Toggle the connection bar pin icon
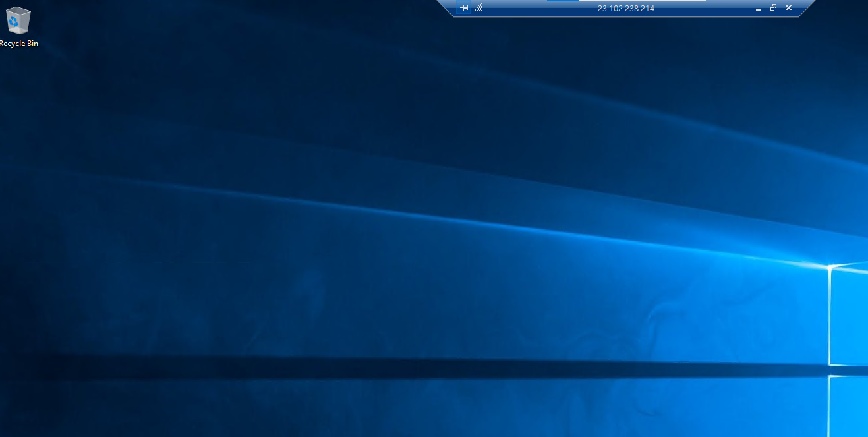Image resolution: width=868 pixels, height=437 pixels. pyautogui.click(x=465, y=8)
